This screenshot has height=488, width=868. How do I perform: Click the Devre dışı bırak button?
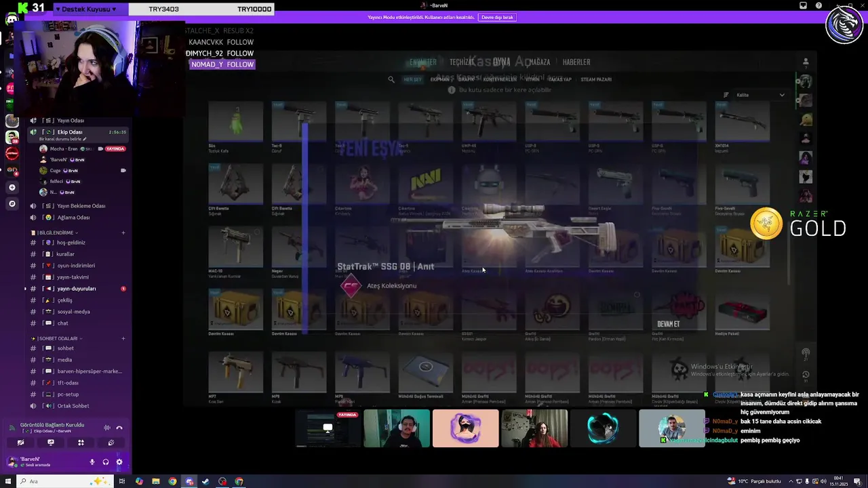tap(497, 17)
